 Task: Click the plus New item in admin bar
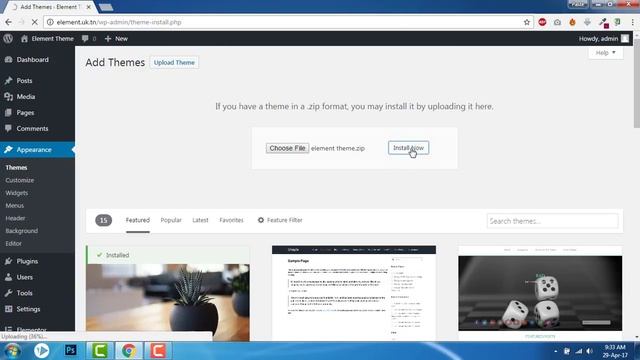pyautogui.click(x=116, y=38)
